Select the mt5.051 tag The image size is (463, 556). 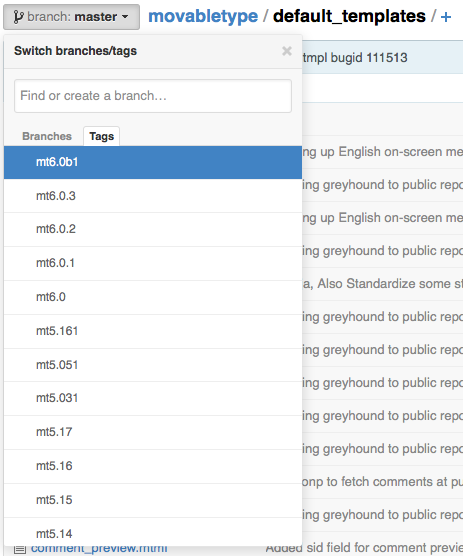pos(153,365)
